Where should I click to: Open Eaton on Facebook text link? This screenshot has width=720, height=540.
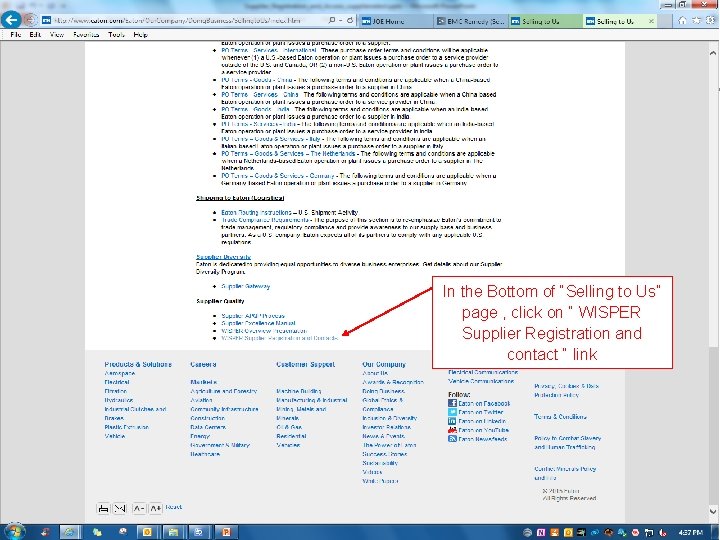coord(484,404)
